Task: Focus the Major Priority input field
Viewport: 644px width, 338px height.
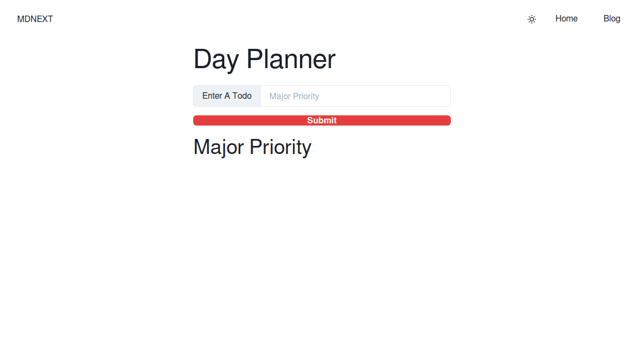Action: pos(355,96)
